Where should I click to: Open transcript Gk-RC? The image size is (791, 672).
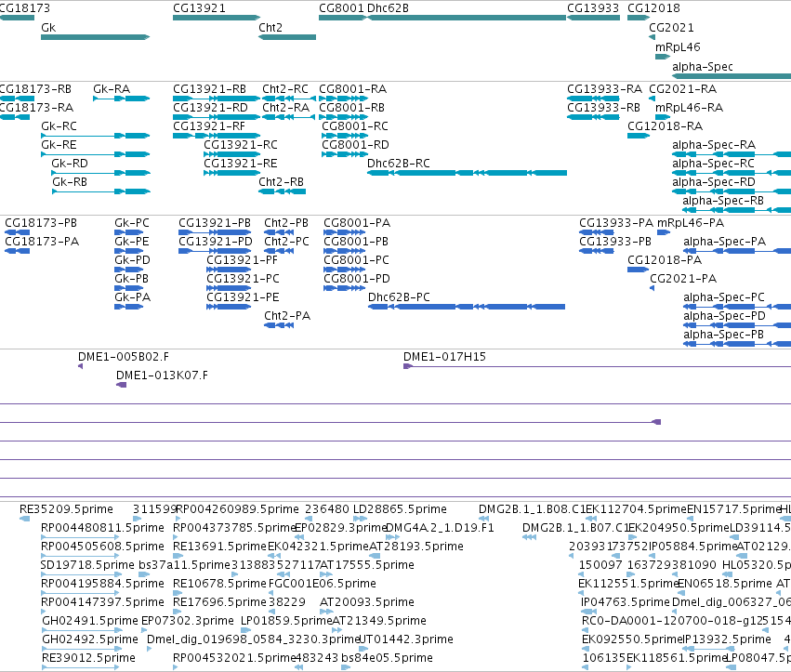click(x=59, y=126)
